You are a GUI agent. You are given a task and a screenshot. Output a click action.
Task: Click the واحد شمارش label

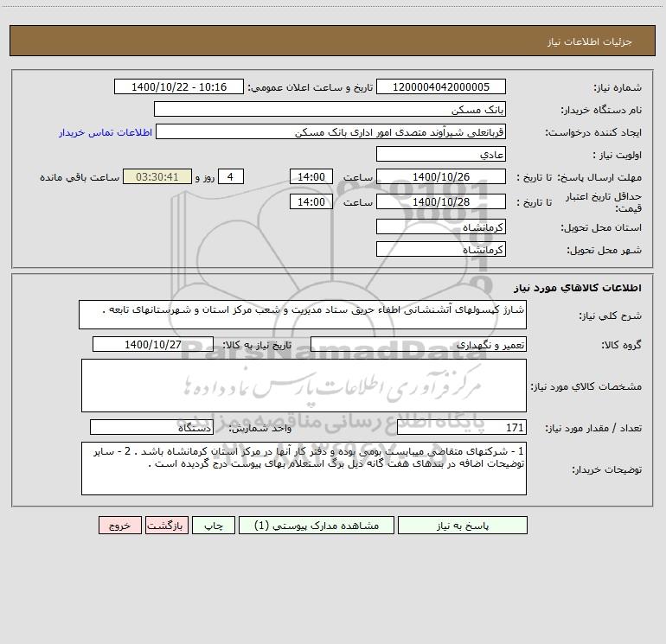pos(260,429)
